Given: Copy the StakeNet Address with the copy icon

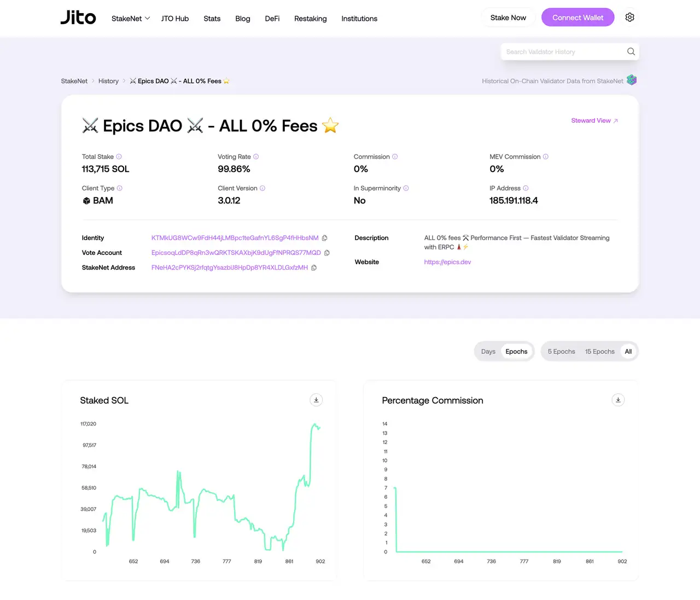Looking at the screenshot, I should point(313,267).
